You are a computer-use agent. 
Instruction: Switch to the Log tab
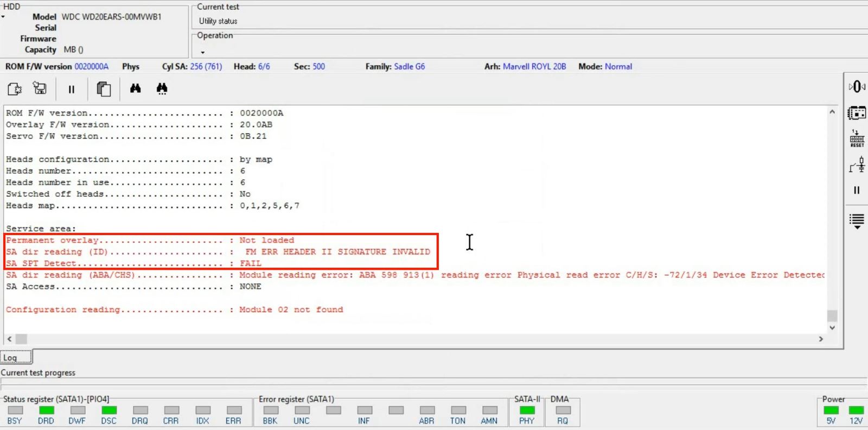[x=11, y=358]
